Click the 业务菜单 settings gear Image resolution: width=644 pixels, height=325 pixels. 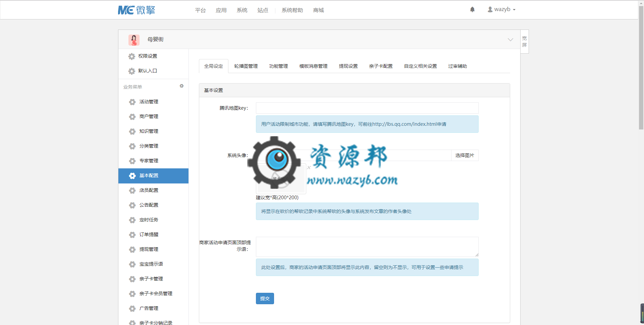point(181,86)
